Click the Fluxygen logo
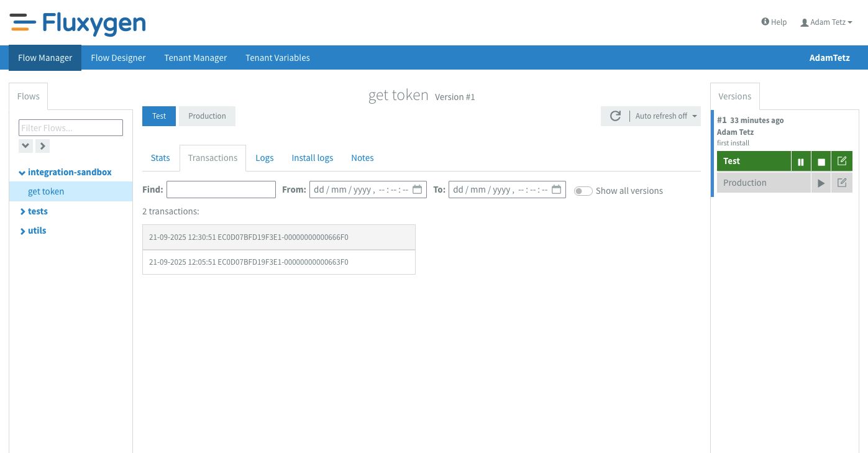 pyautogui.click(x=78, y=23)
